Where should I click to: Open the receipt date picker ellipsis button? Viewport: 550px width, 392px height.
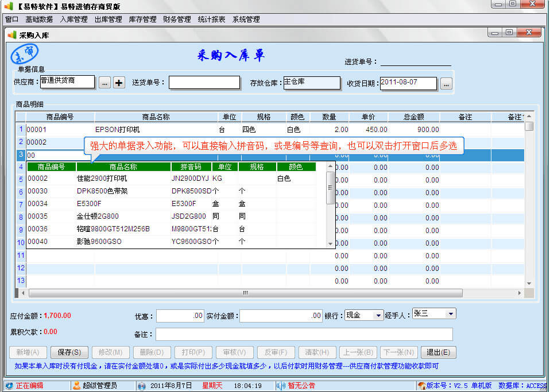446,84
